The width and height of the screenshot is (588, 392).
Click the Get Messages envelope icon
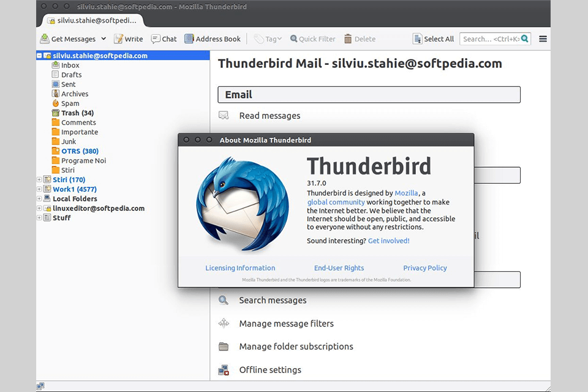click(45, 39)
